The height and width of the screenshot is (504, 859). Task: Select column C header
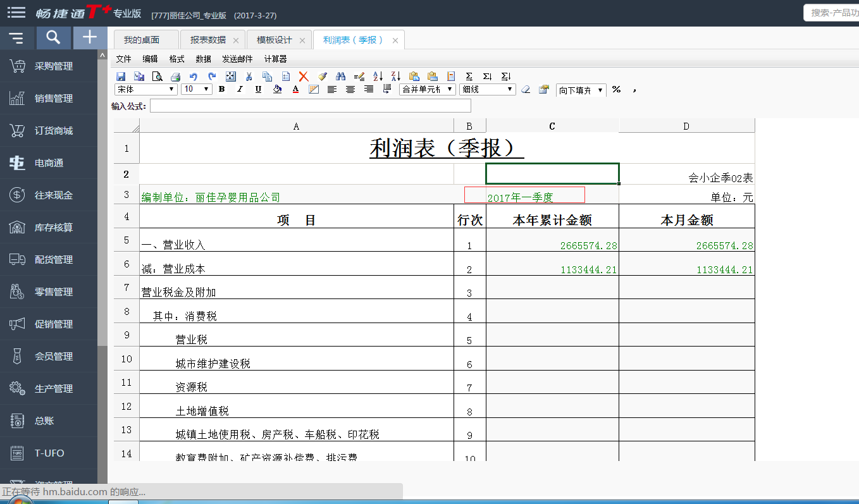click(552, 126)
